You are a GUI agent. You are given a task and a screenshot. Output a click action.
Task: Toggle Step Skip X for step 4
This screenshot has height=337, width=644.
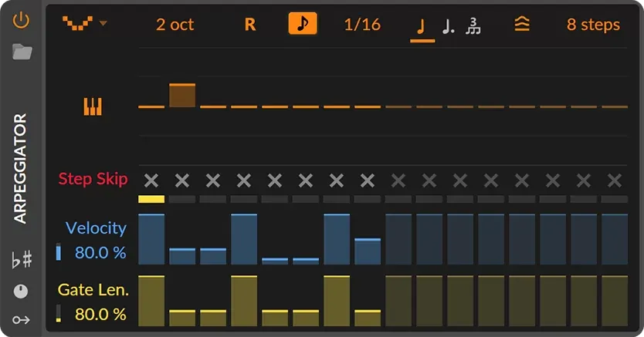244,180
